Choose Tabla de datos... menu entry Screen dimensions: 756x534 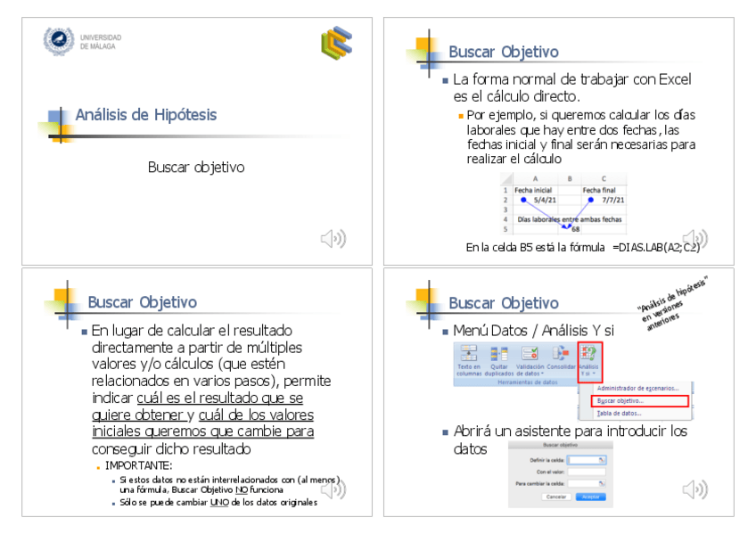[x=619, y=413]
